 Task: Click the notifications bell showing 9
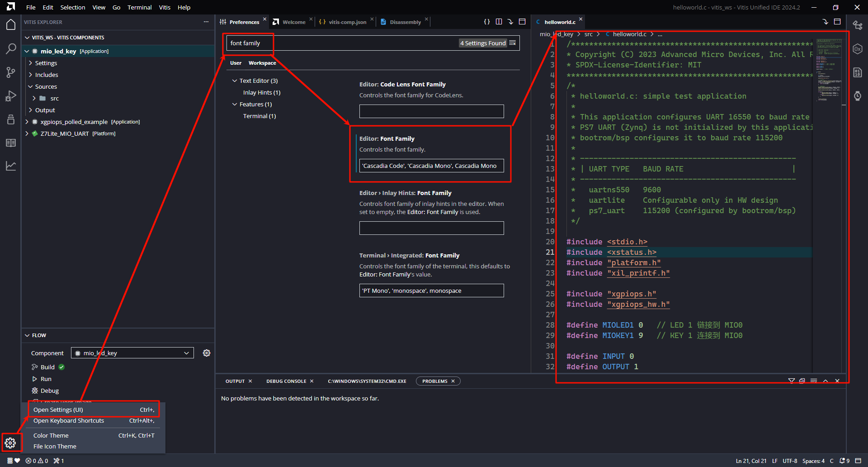tap(844, 461)
